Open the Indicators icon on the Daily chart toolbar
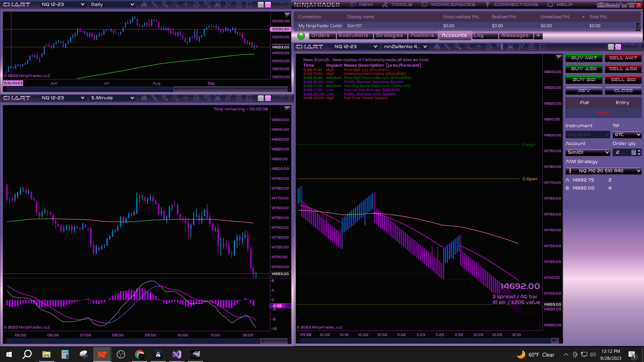 [228, 4]
